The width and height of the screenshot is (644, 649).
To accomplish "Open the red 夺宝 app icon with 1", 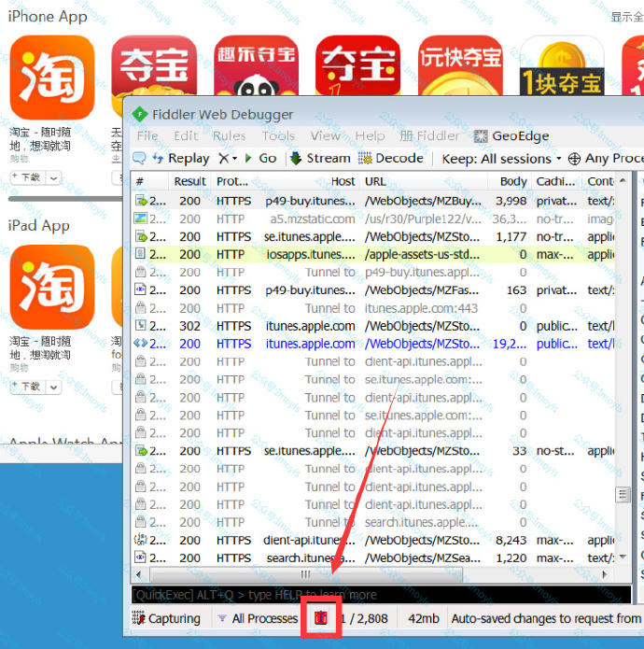I will pyautogui.click(x=357, y=65).
